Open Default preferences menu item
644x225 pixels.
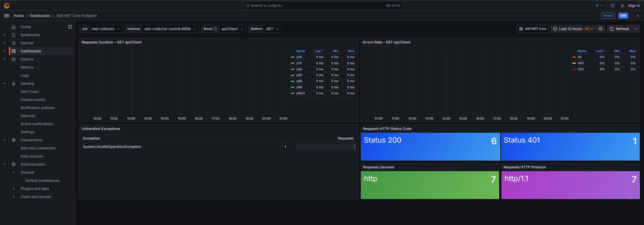[43, 181]
